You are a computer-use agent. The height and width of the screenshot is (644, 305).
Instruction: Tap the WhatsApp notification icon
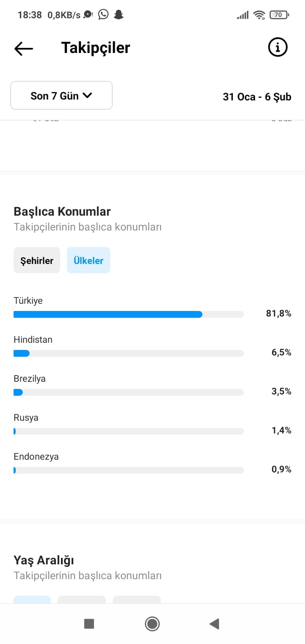click(x=103, y=15)
